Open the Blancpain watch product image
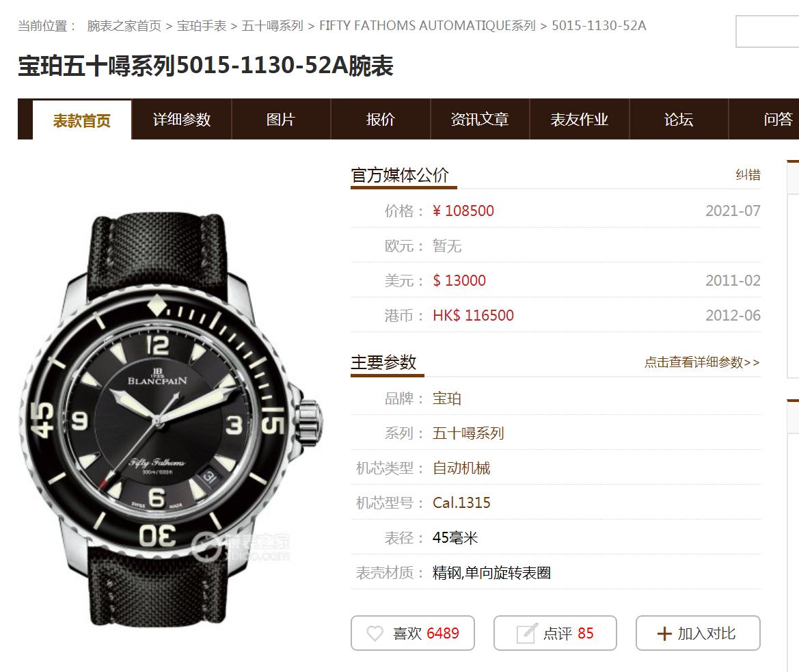Viewport: 799px width, 672px height. 171,419
